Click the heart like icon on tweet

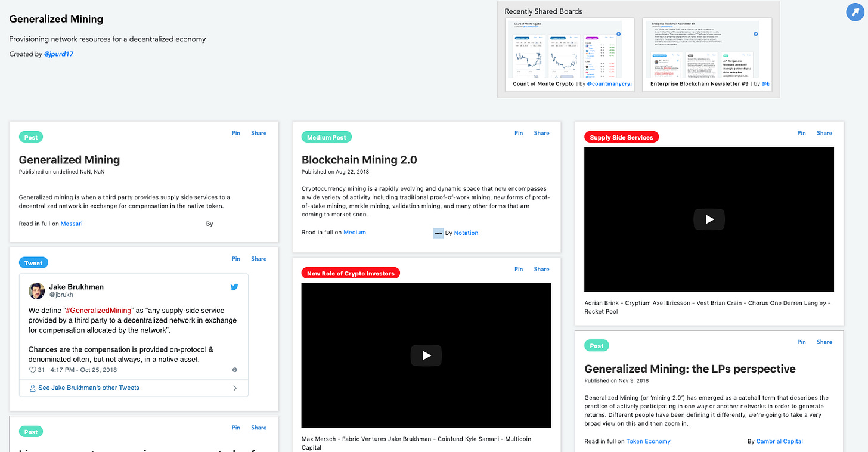tap(33, 370)
